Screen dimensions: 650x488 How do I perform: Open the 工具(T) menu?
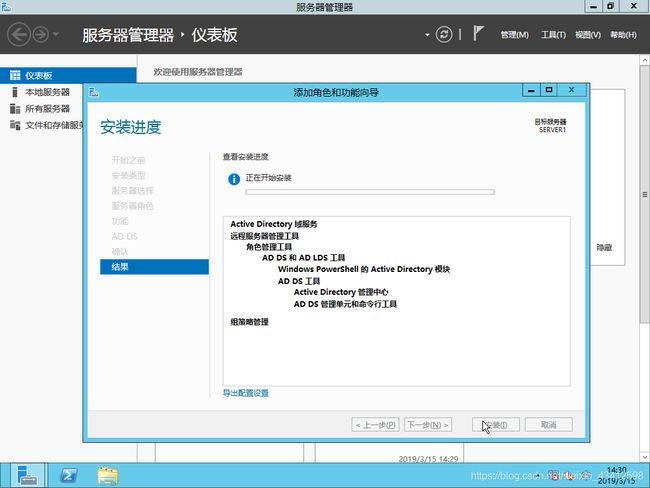click(x=553, y=35)
